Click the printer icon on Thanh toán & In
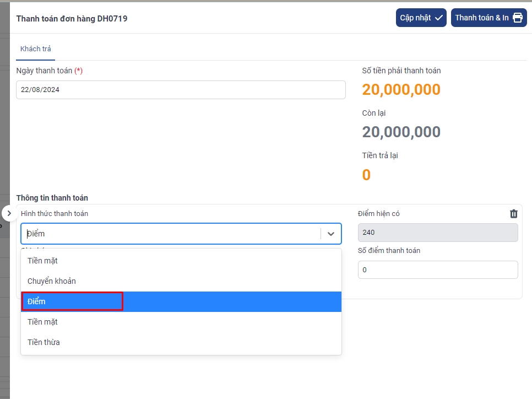The image size is (532, 399). click(x=518, y=18)
